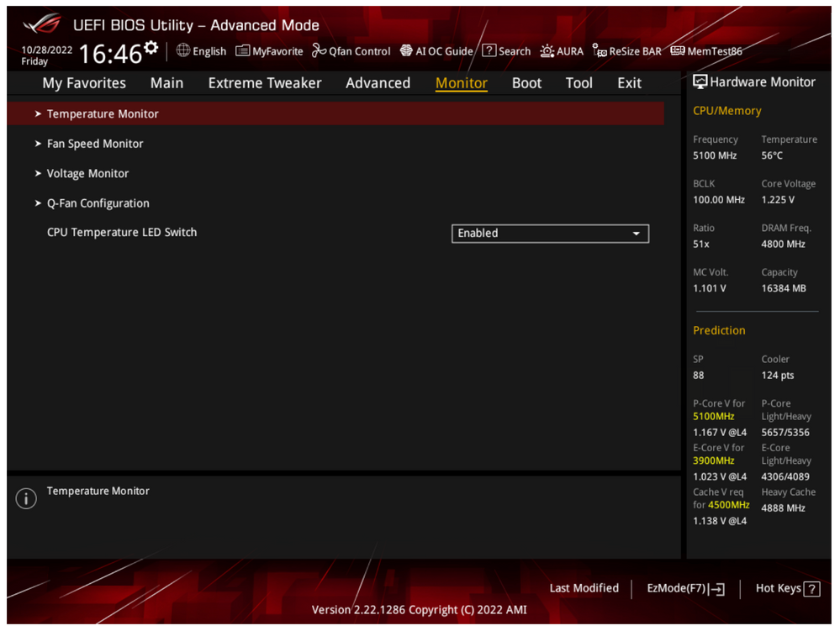Expand Q-Fan Configuration arrow
Screen dimensions: 840x631
click(38, 203)
